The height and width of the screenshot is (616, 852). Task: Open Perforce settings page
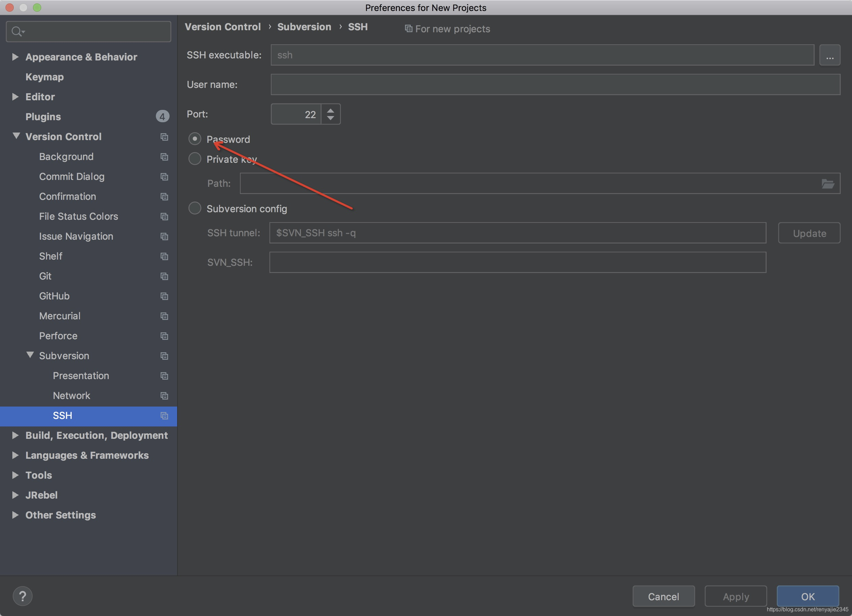(x=58, y=336)
